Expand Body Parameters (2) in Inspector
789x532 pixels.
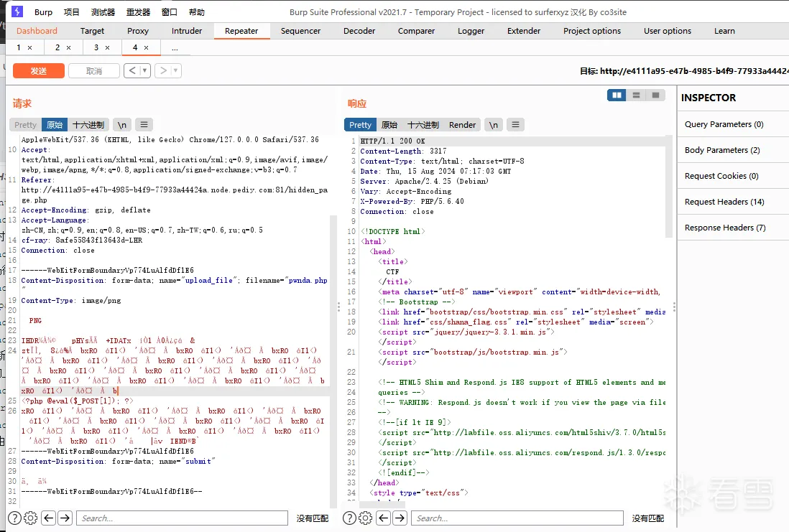[733, 150]
